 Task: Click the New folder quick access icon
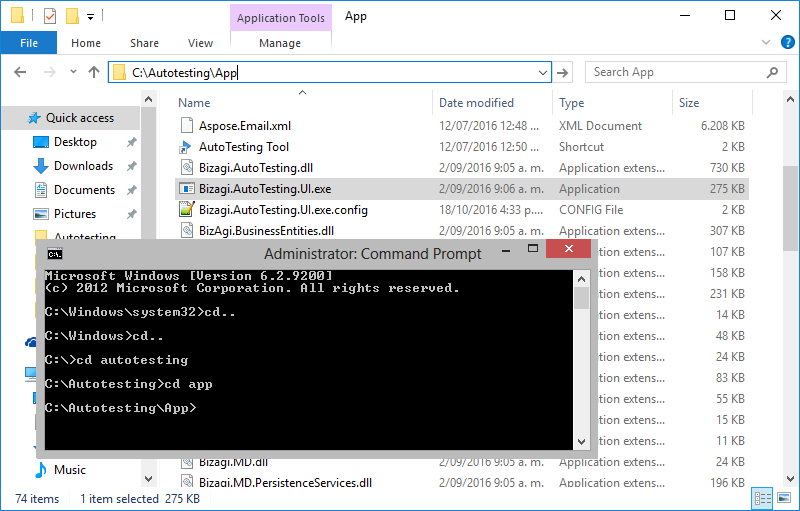click(72, 16)
